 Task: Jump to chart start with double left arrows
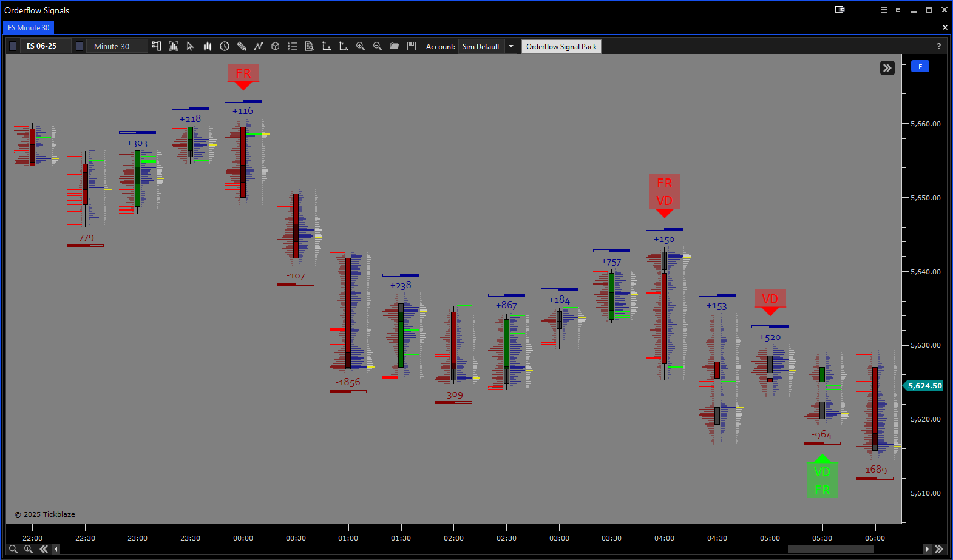[44, 548]
